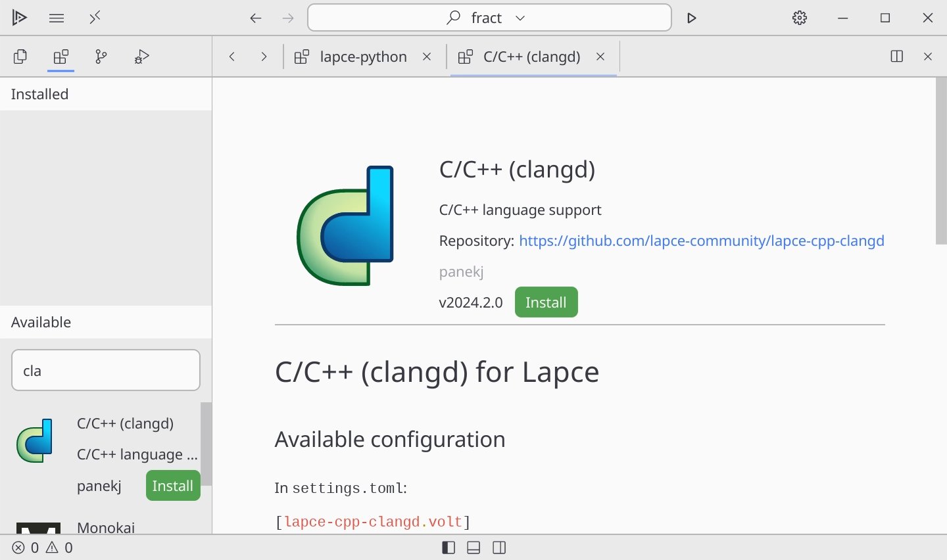947x560 pixels.
Task: Go forward in navigation history
Action: point(287,18)
